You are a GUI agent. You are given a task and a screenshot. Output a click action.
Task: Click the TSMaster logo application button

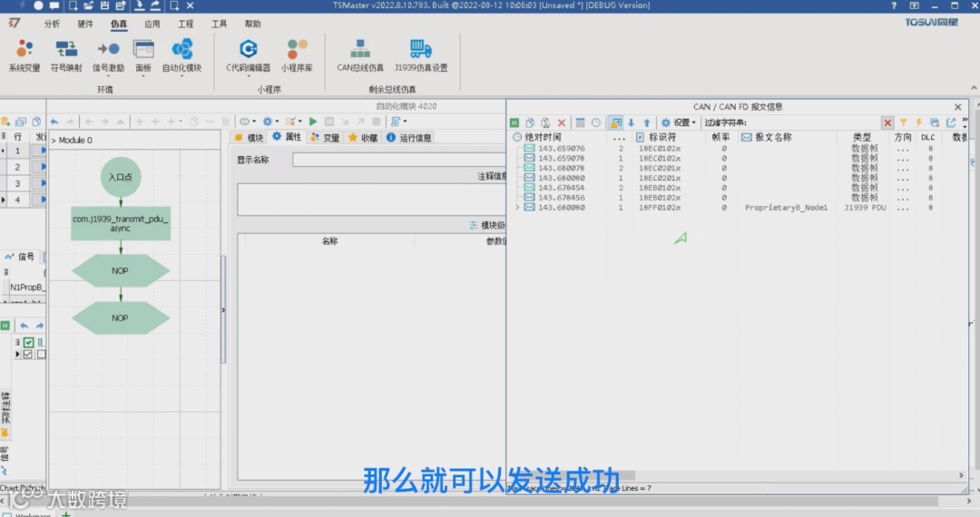pyautogui.click(x=15, y=23)
